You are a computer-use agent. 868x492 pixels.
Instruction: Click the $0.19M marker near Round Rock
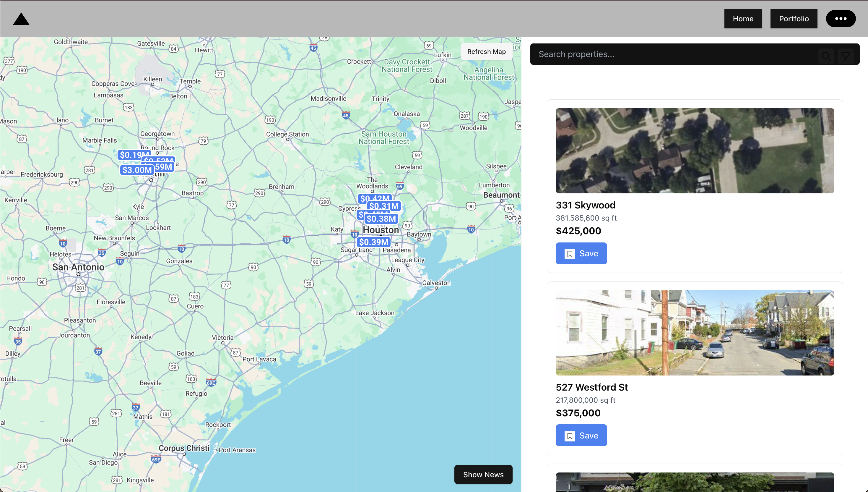pyautogui.click(x=130, y=154)
